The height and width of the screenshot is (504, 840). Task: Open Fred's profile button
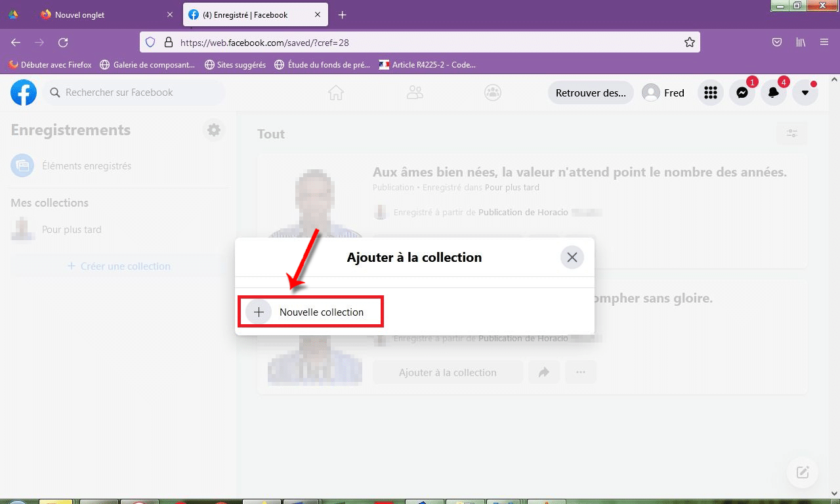click(x=663, y=93)
